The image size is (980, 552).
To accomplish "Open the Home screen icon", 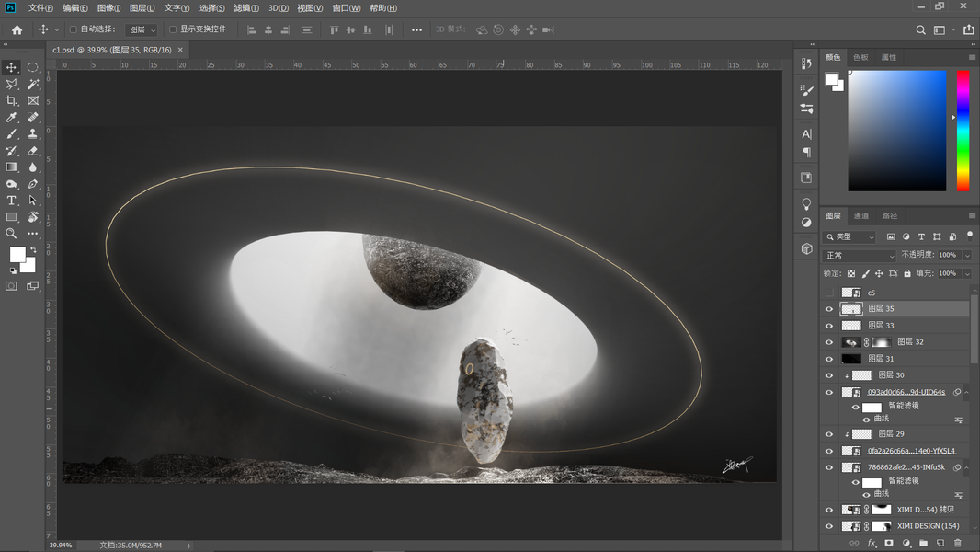I will (17, 29).
